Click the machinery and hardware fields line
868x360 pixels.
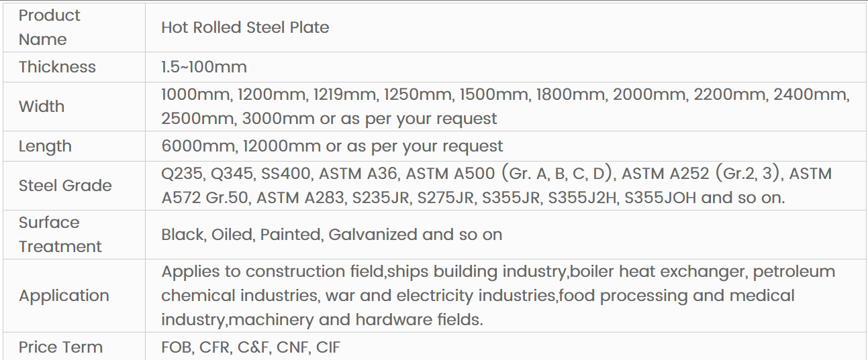pyautogui.click(x=322, y=320)
